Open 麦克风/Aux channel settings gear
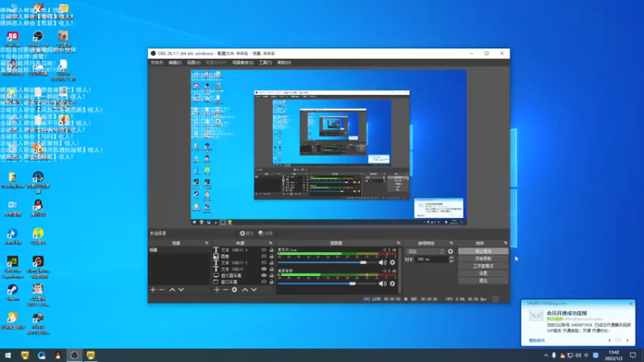The height and width of the screenshot is (362, 644). pyautogui.click(x=393, y=262)
